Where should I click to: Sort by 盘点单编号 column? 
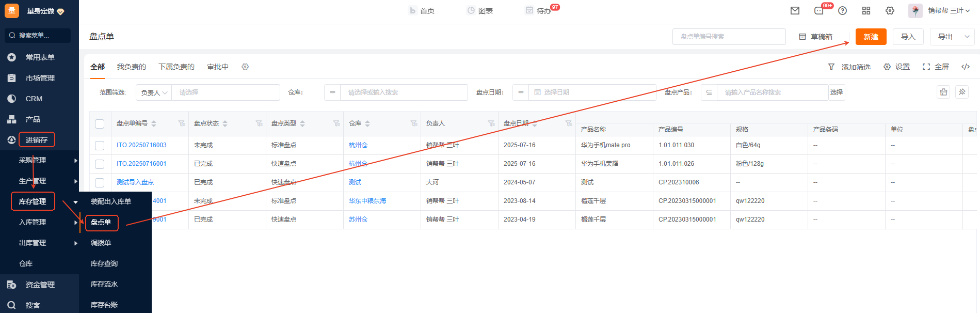(154, 123)
